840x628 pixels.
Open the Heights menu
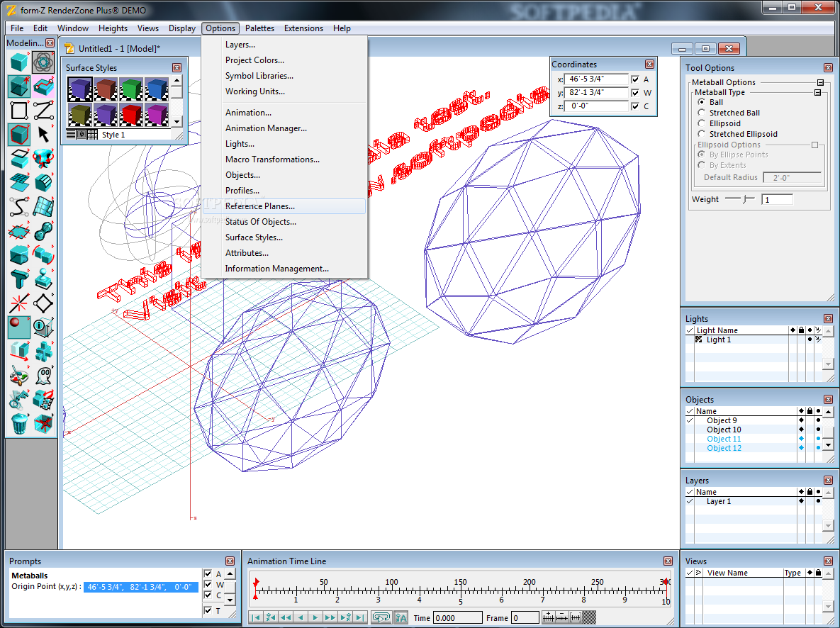(113, 28)
